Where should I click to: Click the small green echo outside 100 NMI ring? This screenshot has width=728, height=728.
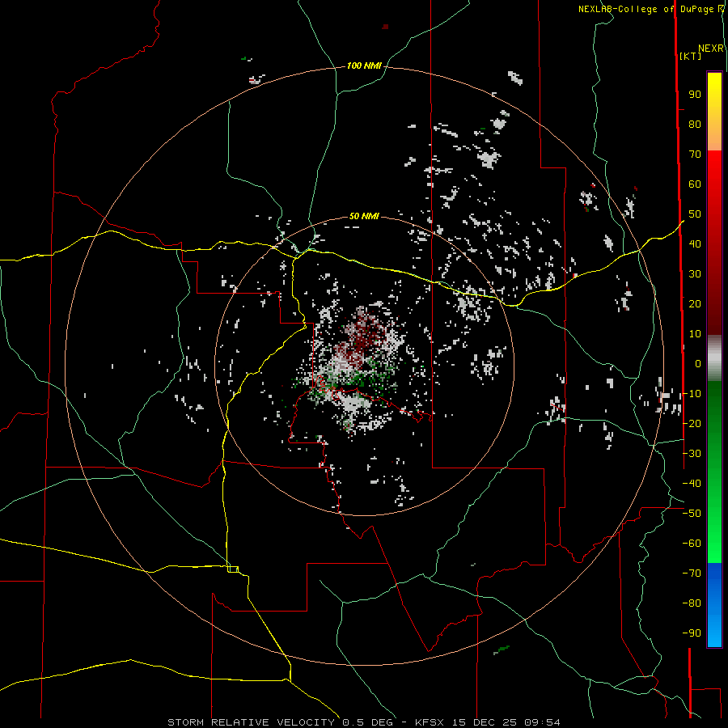[x=502, y=650]
